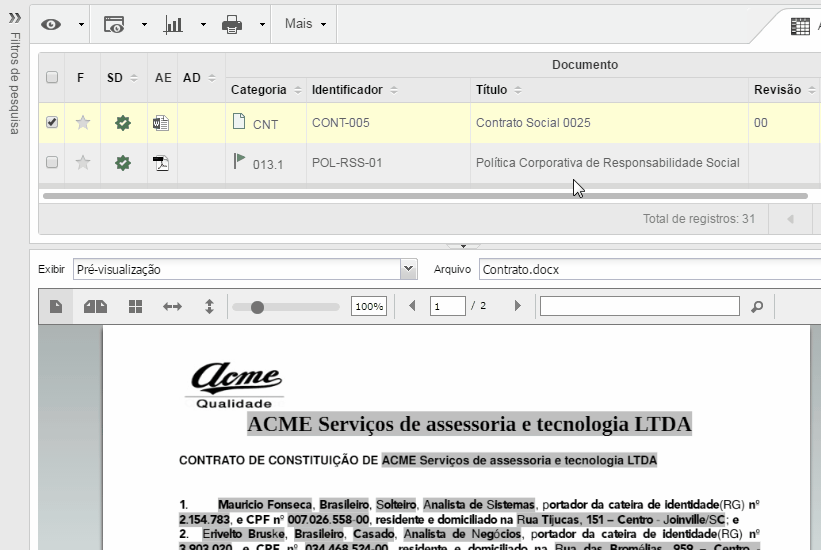The image size is (821, 550).
Task: Adjust the zoom slider in viewer
Action: (x=257, y=307)
